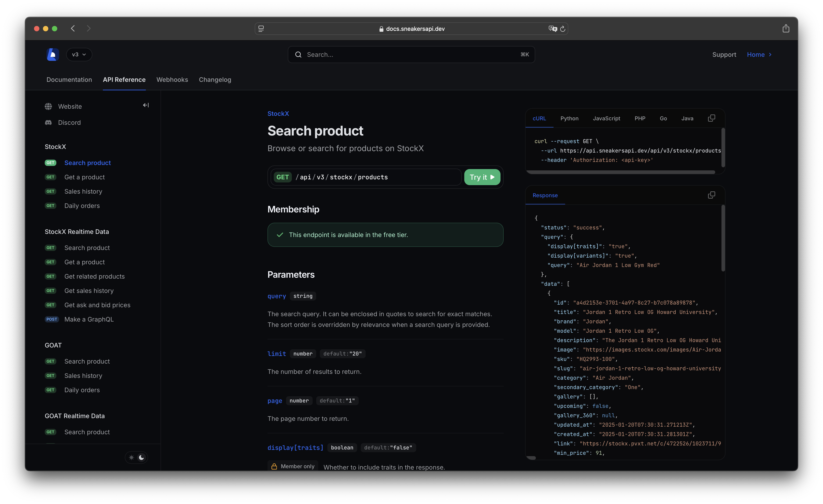823x504 pixels.
Task: Click the reader view icon in address bar
Action: coord(261,29)
